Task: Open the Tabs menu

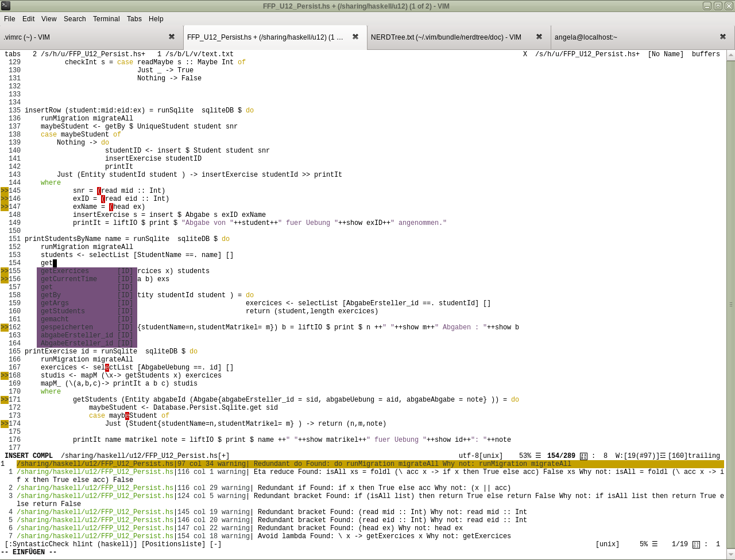Action: [x=134, y=18]
